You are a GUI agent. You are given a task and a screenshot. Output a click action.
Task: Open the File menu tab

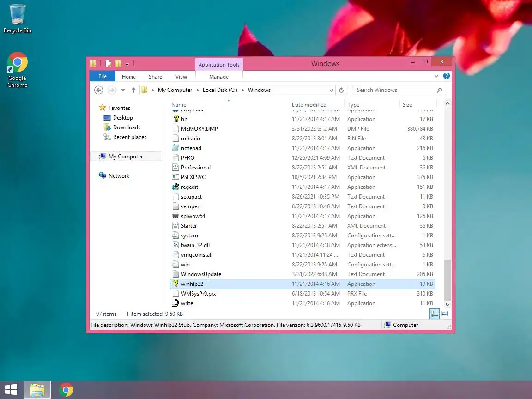pyautogui.click(x=103, y=76)
